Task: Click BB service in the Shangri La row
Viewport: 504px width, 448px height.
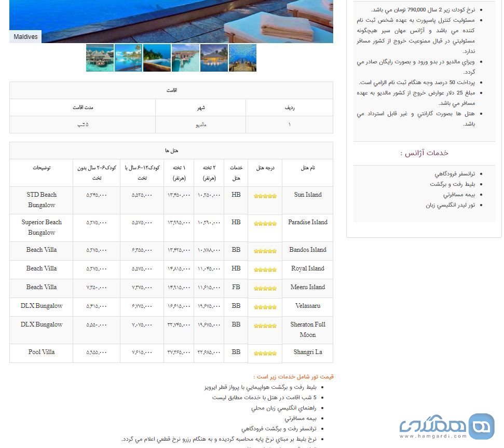Action: pyautogui.click(x=236, y=352)
